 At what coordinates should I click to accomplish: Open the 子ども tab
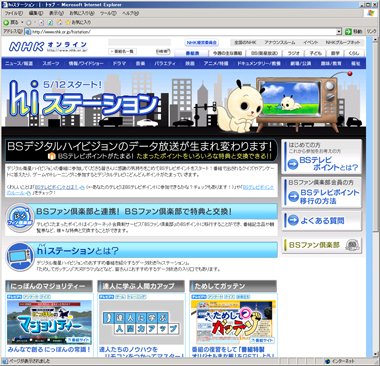tap(315, 53)
